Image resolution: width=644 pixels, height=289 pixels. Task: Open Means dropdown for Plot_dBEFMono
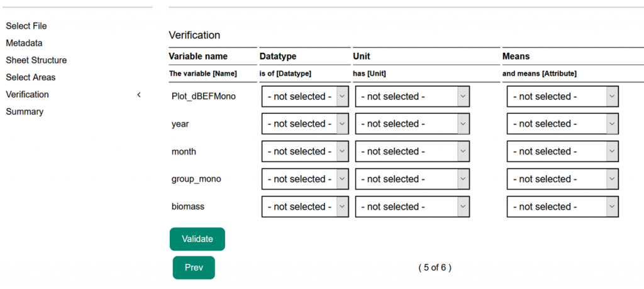pyautogui.click(x=563, y=97)
